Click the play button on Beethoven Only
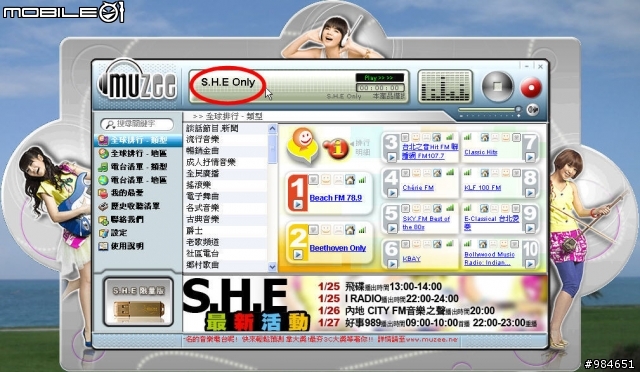This screenshot has height=372, width=640. pyautogui.click(x=298, y=254)
